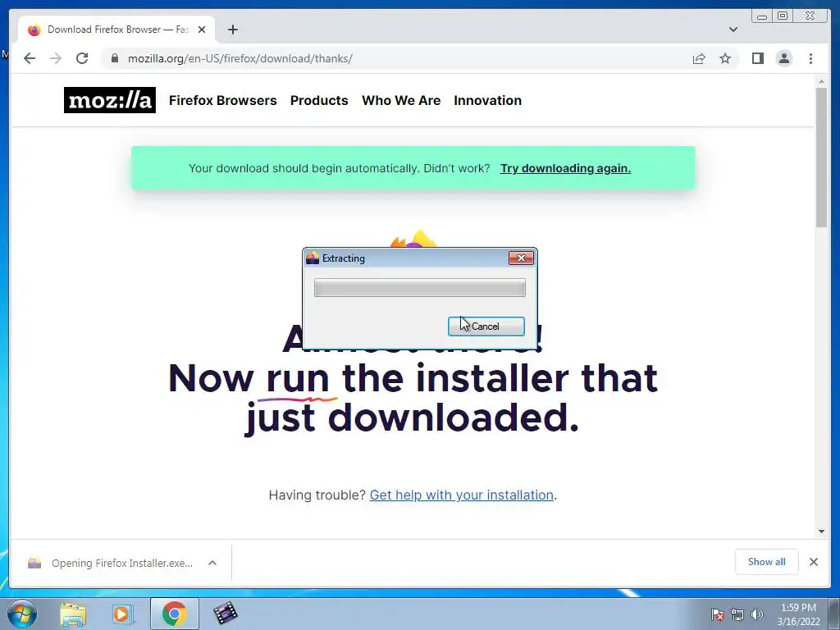Click the 1:59 PM clock in tray
The width and height of the screenshot is (840, 630).
point(798,608)
